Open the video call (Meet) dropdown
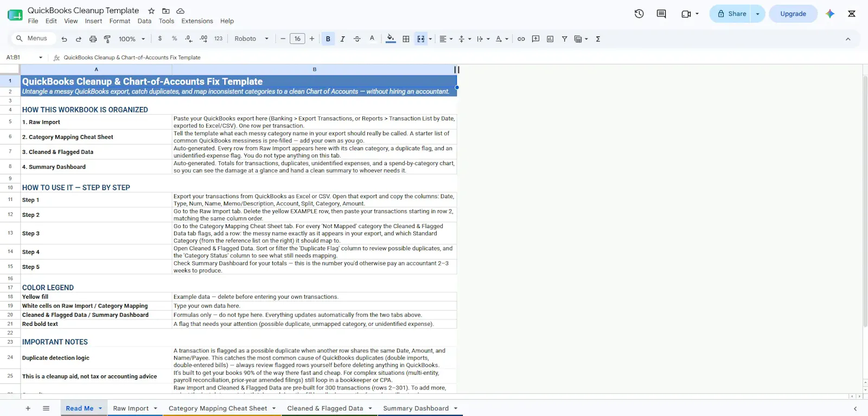Viewport: 868px width, 416px height. point(690,14)
